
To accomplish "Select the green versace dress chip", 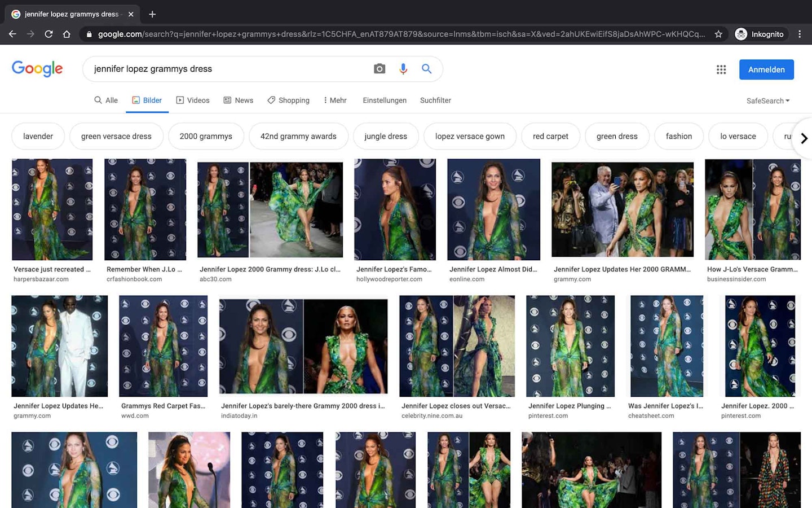I will point(116,136).
